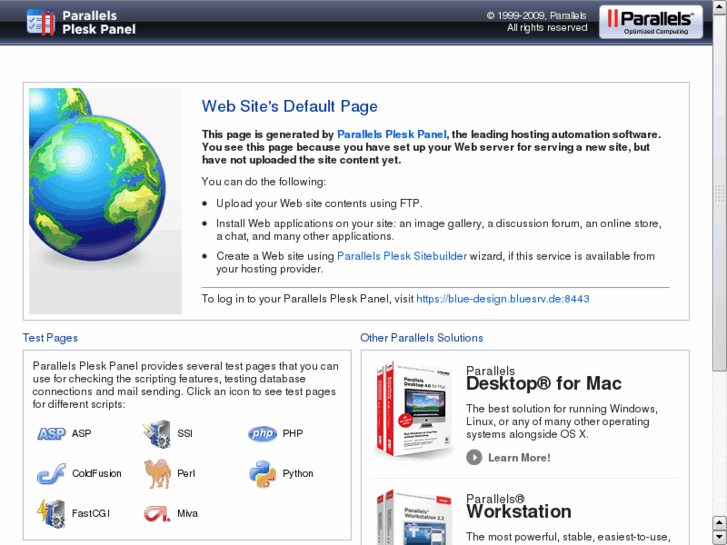Click the Other Parallels Solutions heading
Image resolution: width=727 pixels, height=545 pixels.
tap(421, 338)
